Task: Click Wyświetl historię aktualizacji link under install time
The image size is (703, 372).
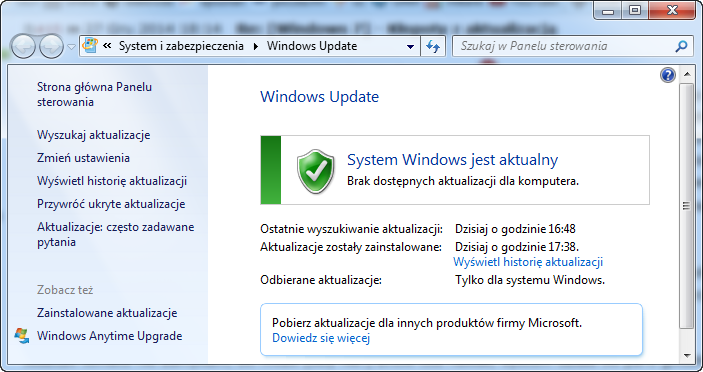Action: [528, 262]
